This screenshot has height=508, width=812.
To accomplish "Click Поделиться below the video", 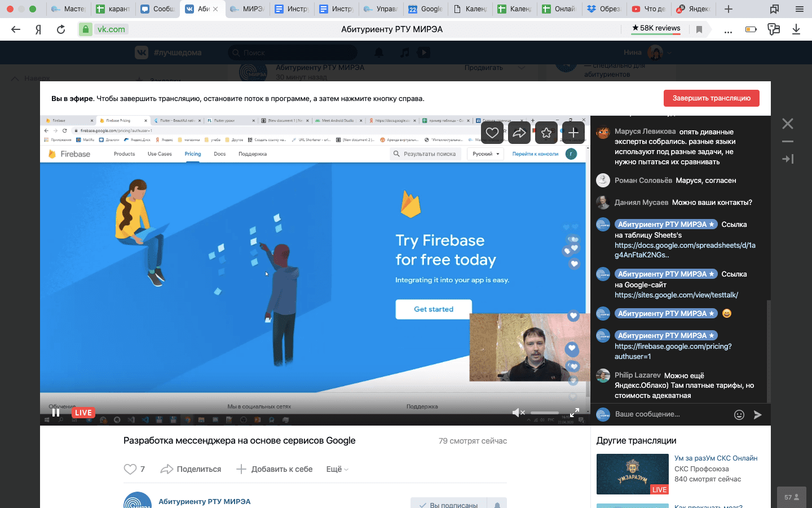I will coord(191,469).
